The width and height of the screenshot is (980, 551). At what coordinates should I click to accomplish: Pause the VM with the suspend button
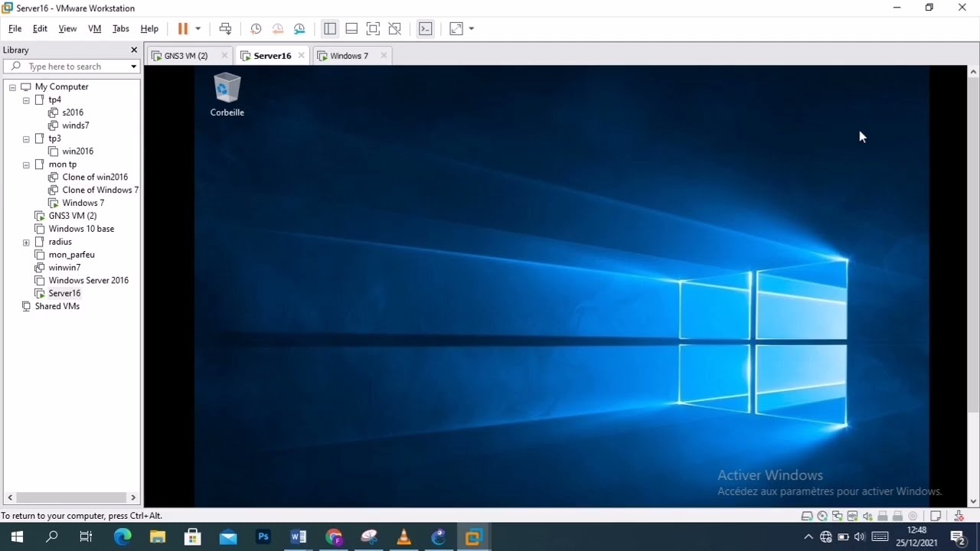183,28
